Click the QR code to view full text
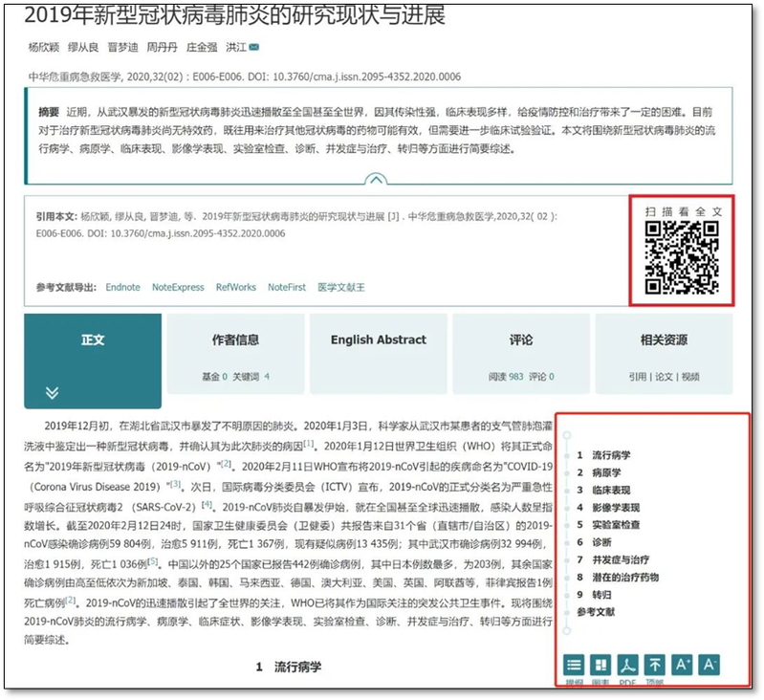The height and width of the screenshot is (700, 764). tap(681, 256)
